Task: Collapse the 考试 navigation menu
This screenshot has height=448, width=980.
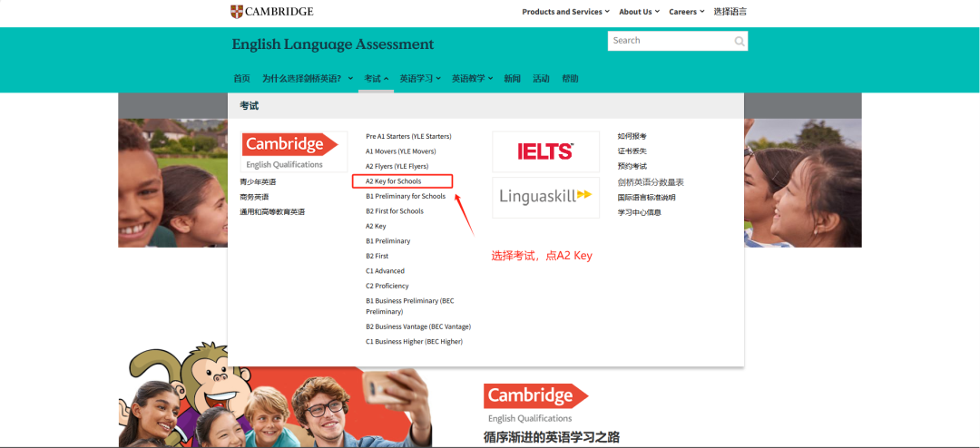Action: pyautogui.click(x=377, y=79)
